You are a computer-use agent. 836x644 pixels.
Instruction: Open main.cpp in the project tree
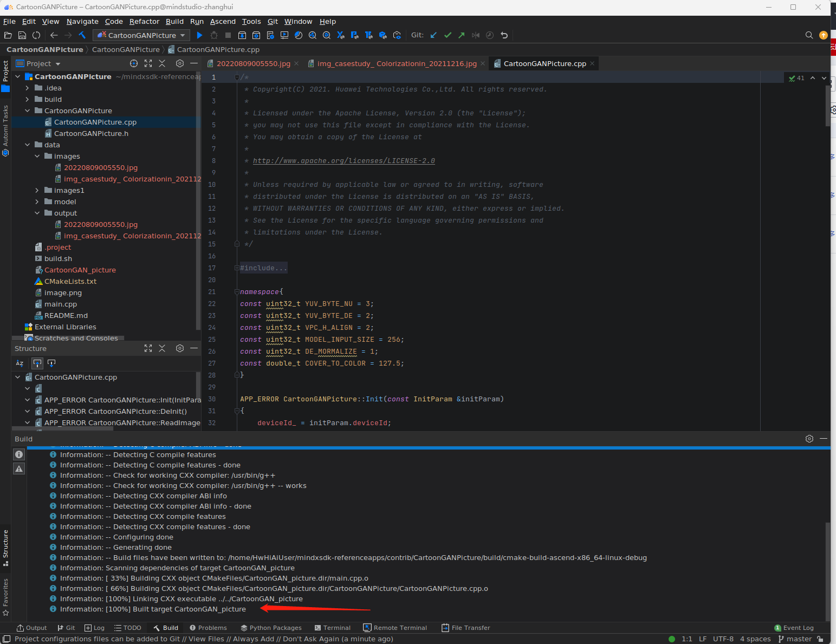[60, 304]
